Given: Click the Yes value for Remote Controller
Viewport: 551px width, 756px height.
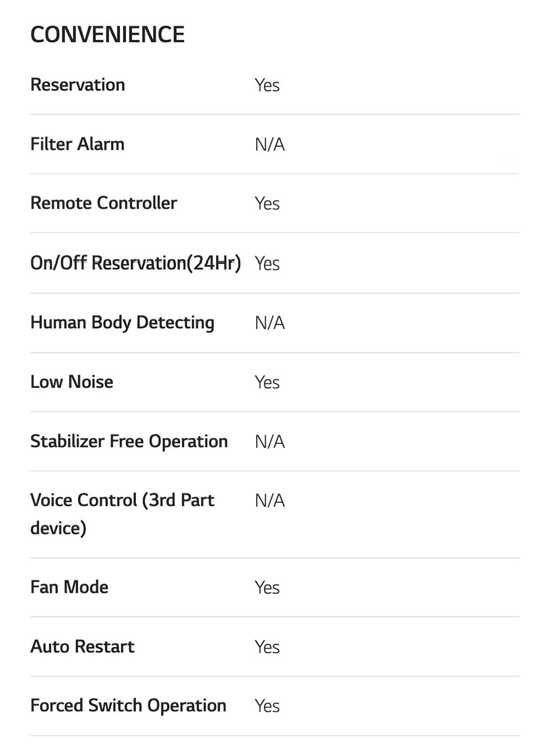Looking at the screenshot, I should pyautogui.click(x=267, y=203).
